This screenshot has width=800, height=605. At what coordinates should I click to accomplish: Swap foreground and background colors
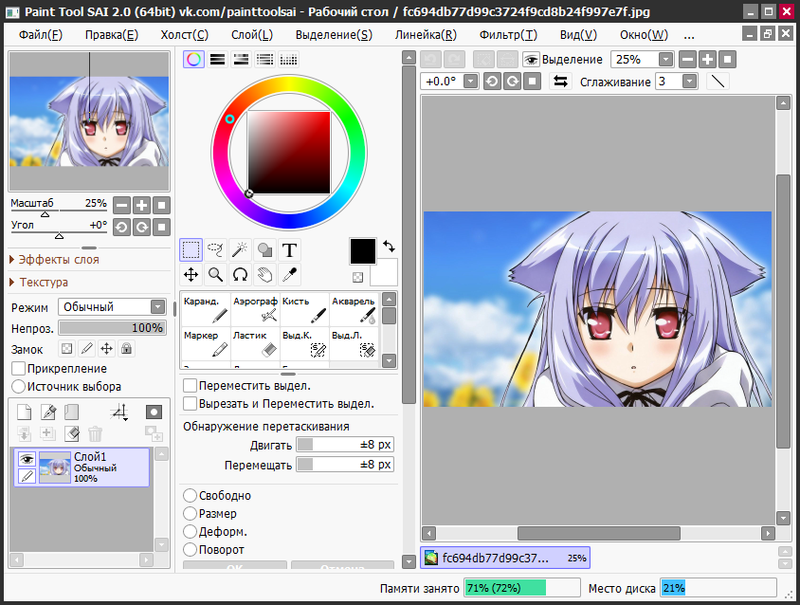(x=389, y=244)
